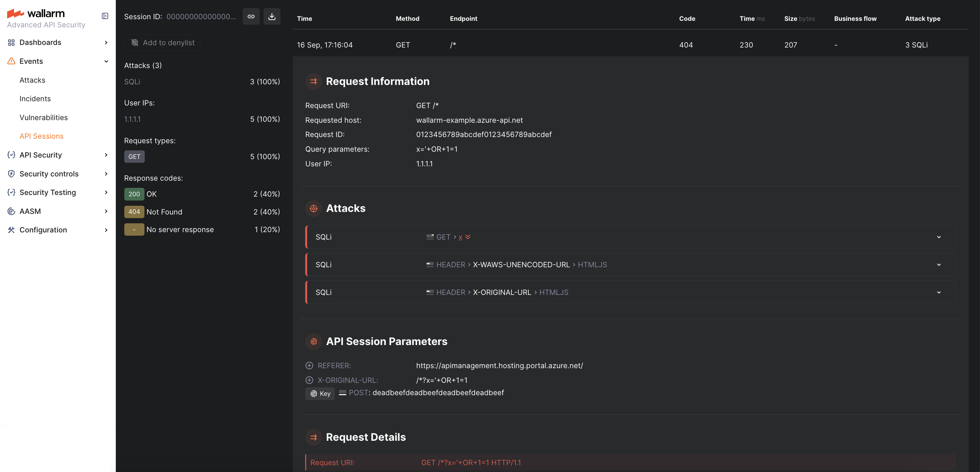Open the apimanagement.hosting.portal.azure.net referer link
Image resolution: width=980 pixels, height=472 pixels.
tap(499, 366)
